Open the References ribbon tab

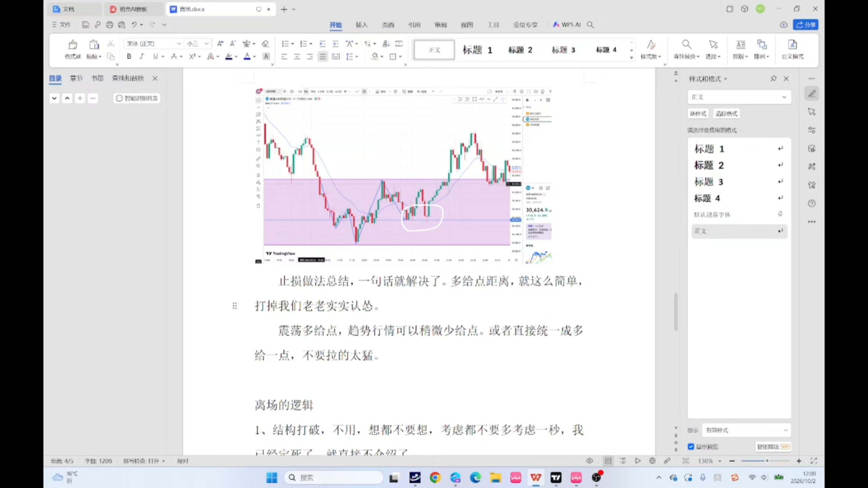tap(414, 25)
